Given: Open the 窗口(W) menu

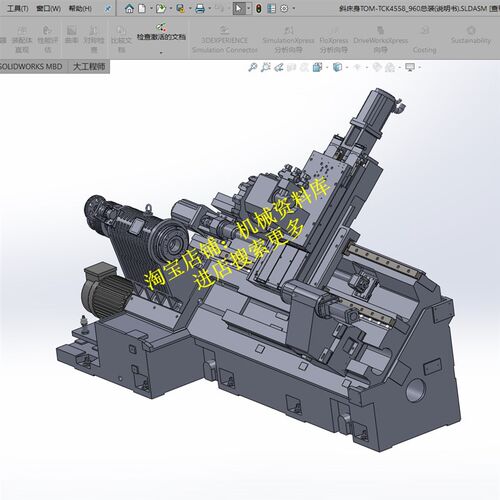Looking at the screenshot, I should coord(48,8).
